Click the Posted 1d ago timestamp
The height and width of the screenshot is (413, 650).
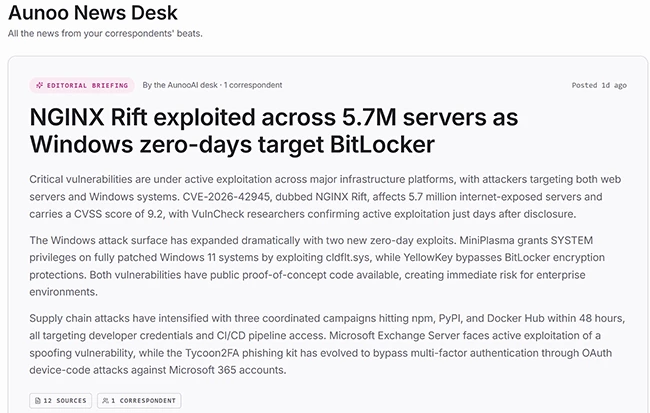[599, 85]
